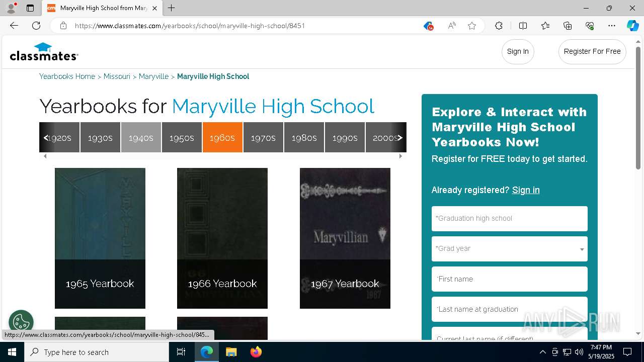Viewport: 644px width, 362px height.
Task: Follow the Maryville breadcrumb link
Action: [153, 76]
